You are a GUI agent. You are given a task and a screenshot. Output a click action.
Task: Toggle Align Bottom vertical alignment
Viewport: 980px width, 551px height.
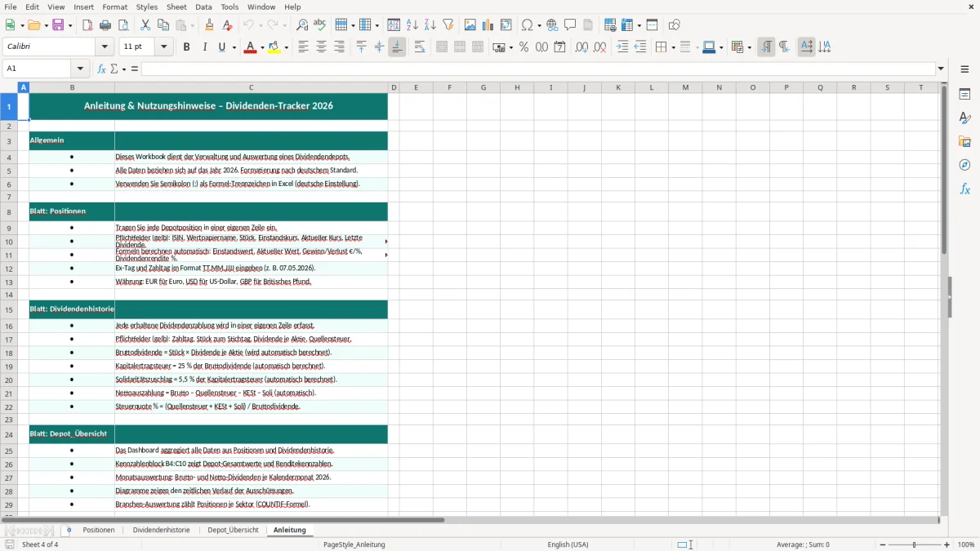[x=397, y=47]
